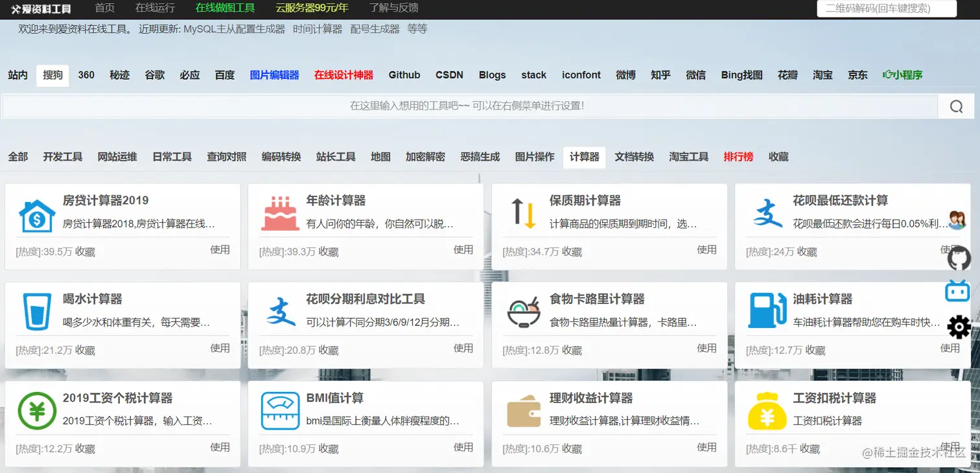Click the house icon for 房贷计算器2019

pyautogui.click(x=37, y=216)
